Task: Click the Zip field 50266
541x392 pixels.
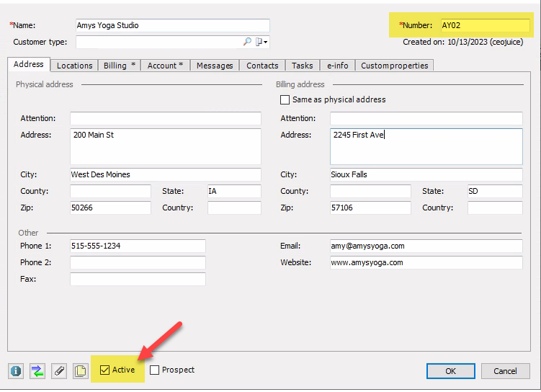Action: pyautogui.click(x=110, y=208)
